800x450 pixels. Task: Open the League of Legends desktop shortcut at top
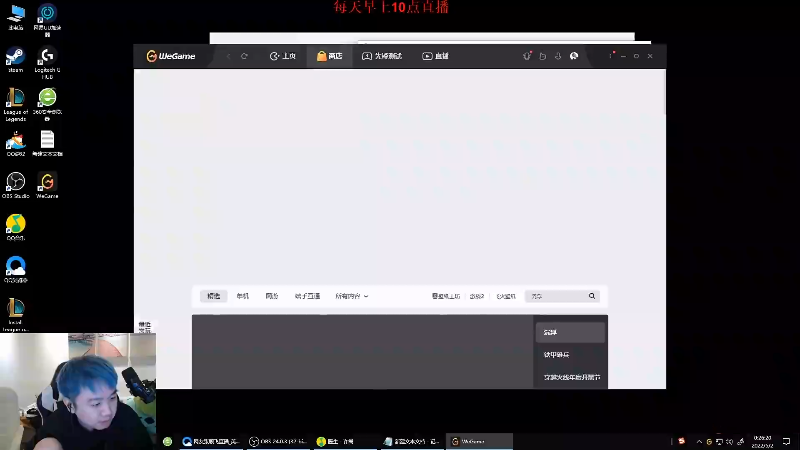coord(15,105)
